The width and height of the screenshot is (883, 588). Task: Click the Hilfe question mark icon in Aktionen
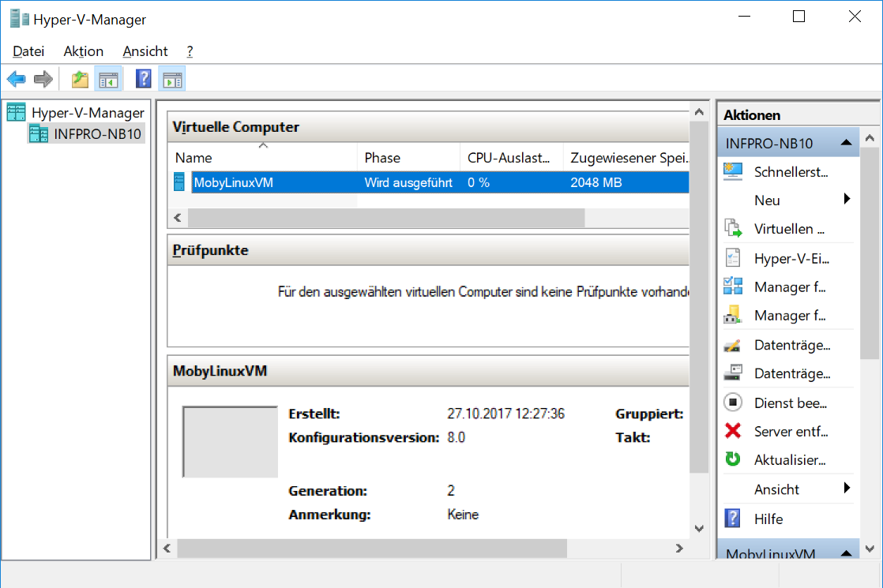tap(733, 519)
